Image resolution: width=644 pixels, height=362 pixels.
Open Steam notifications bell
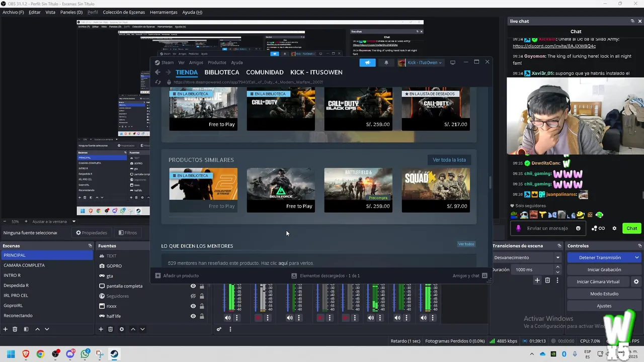[386, 62]
